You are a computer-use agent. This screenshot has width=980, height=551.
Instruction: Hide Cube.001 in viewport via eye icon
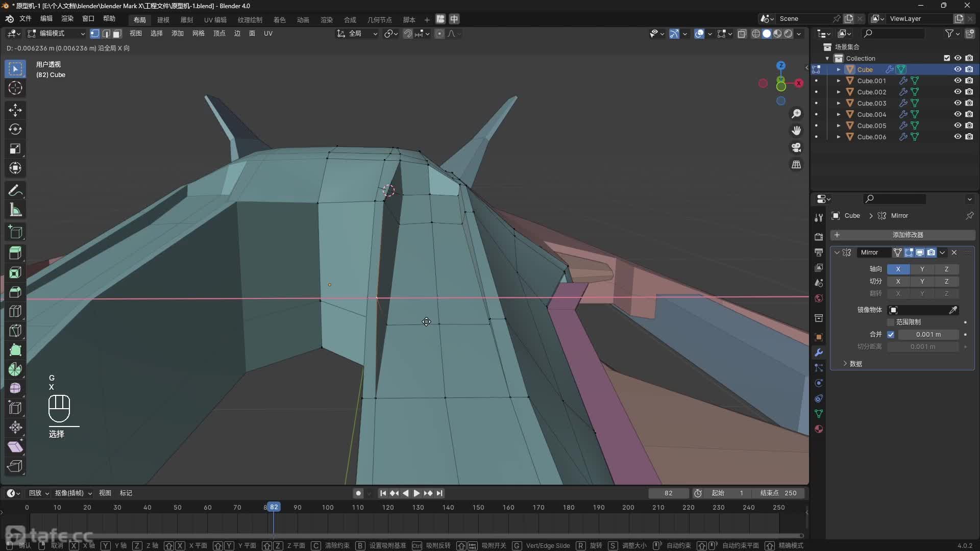[x=958, y=81]
